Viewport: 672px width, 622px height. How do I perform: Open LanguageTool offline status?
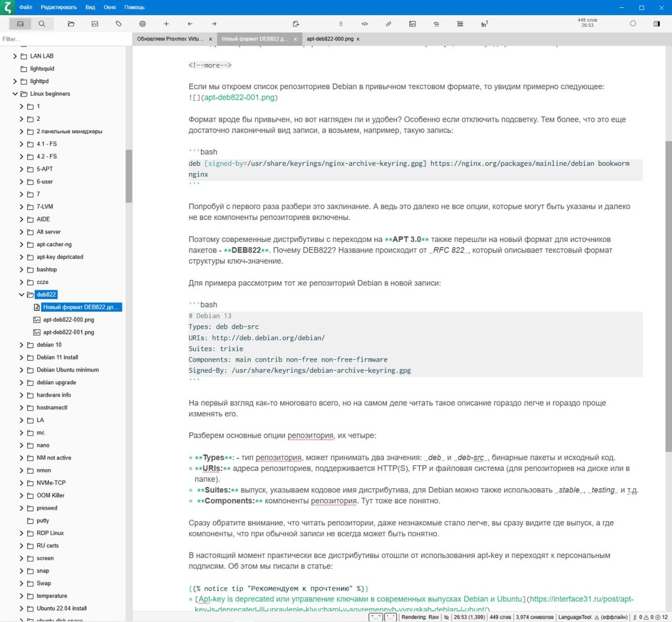click(592, 617)
